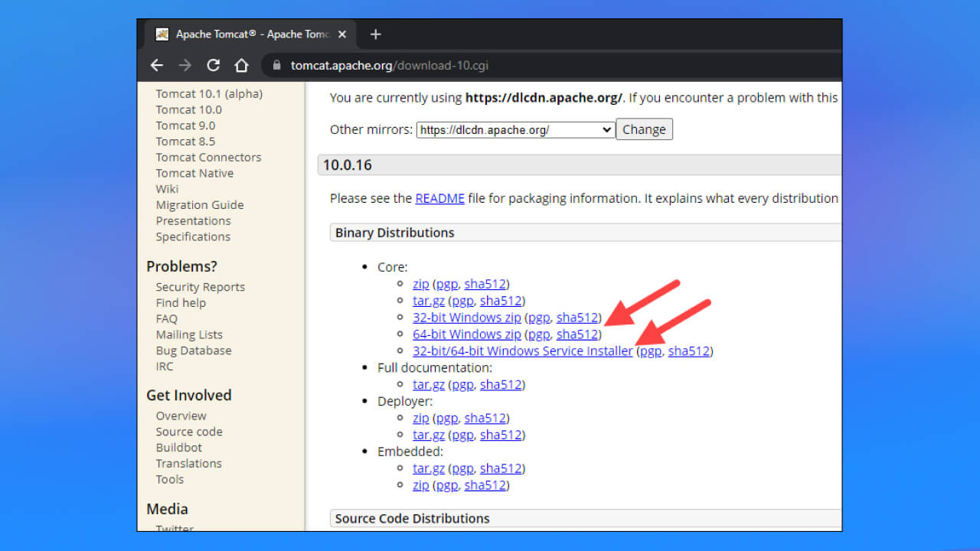Download Core zip link
980x551 pixels.
tap(421, 284)
